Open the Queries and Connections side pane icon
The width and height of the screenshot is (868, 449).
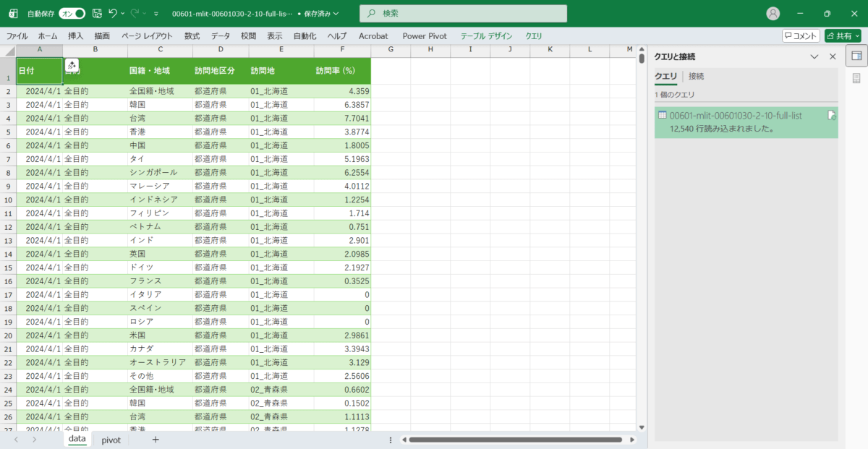pyautogui.click(x=856, y=56)
